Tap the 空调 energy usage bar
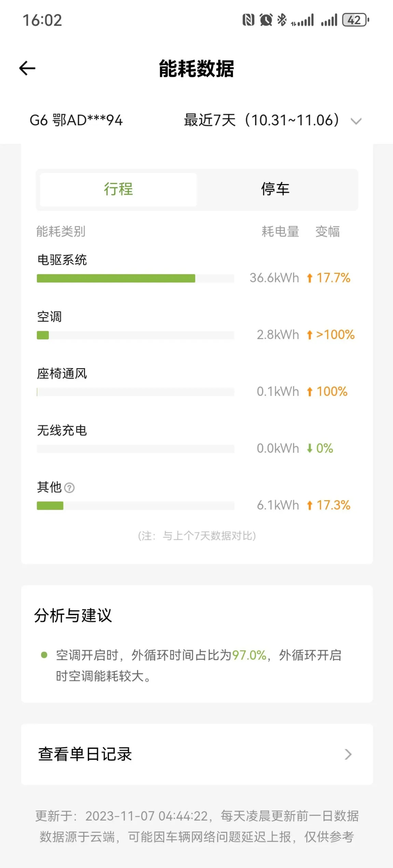Viewport: 393px width, 868px height. pos(135,335)
